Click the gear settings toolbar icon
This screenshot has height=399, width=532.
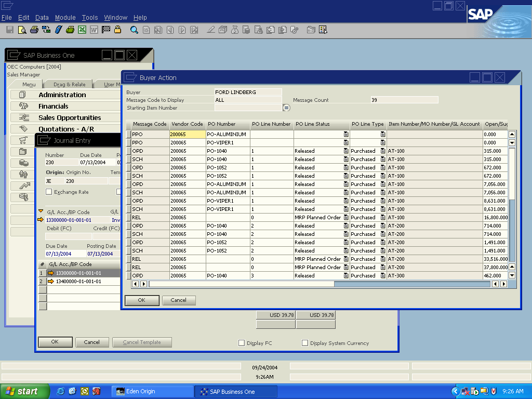coord(295,30)
